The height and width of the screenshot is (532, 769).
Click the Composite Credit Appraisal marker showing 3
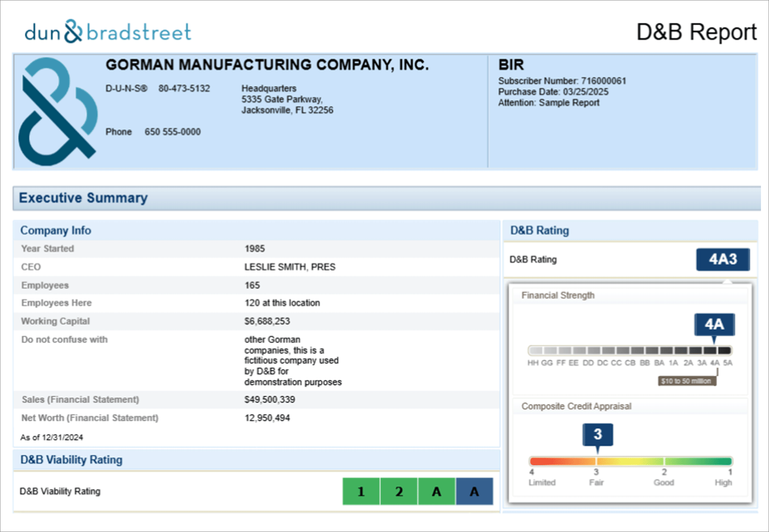[597, 434]
